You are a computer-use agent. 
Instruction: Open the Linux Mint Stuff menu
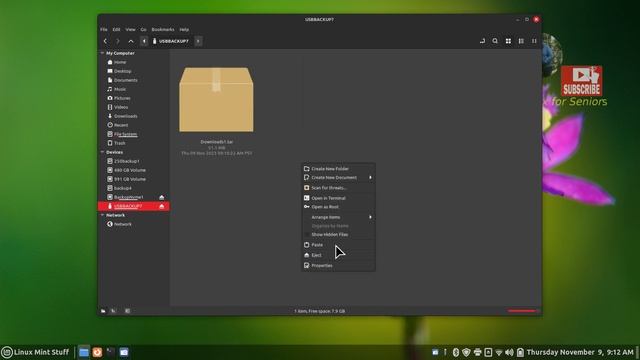click(36, 352)
